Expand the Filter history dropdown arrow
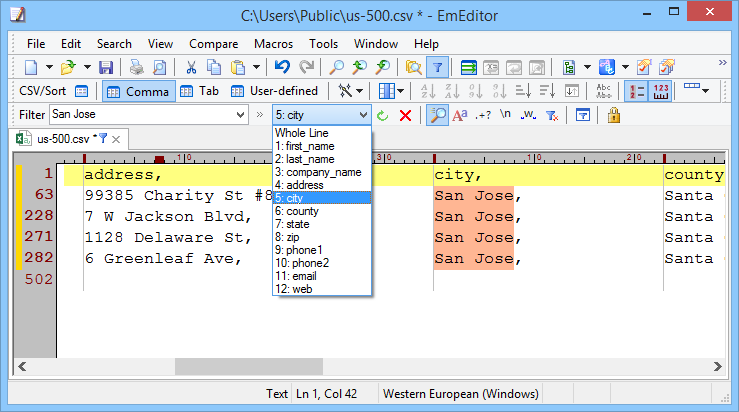Screen dimensions: 739x412 click(x=240, y=115)
